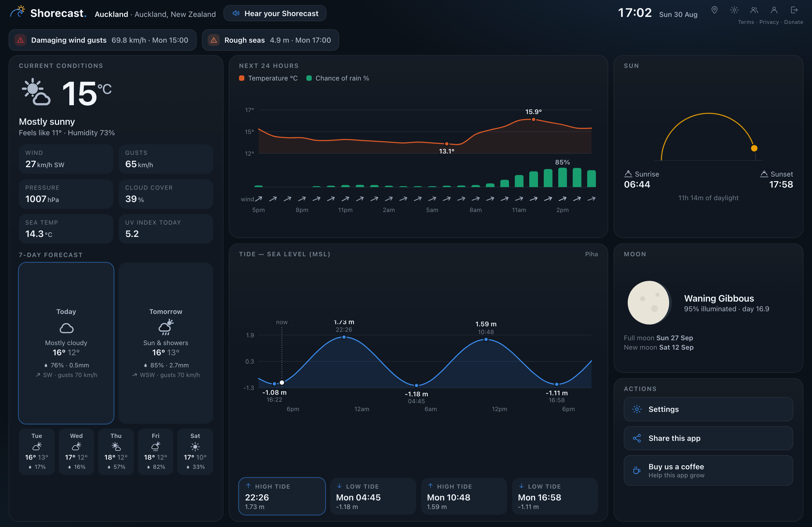Click the Hear your Shorecast button
This screenshot has width=812, height=527.
click(x=275, y=13)
